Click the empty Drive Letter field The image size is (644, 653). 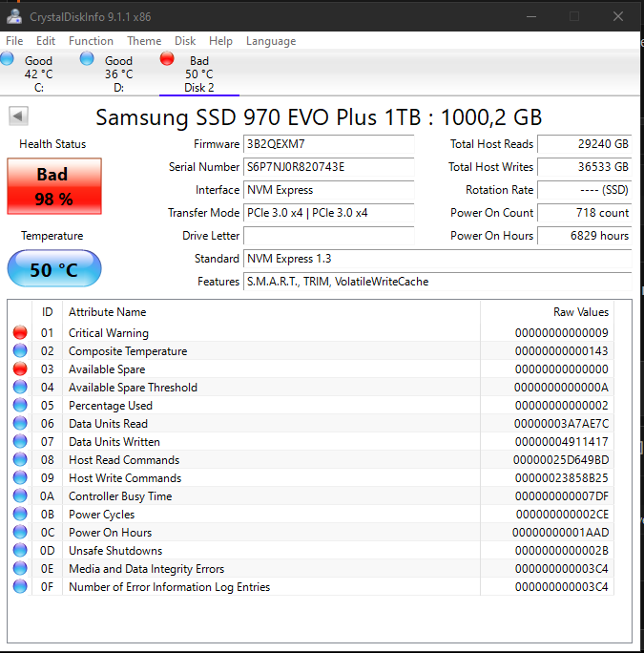[328, 236]
